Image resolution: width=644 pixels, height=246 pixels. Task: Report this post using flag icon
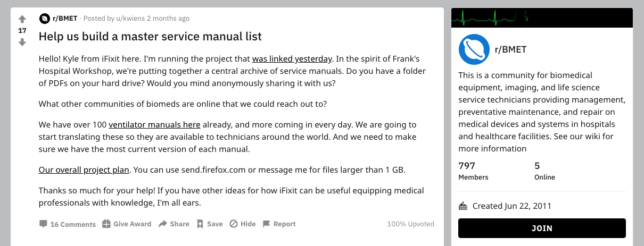pyautogui.click(x=279, y=224)
